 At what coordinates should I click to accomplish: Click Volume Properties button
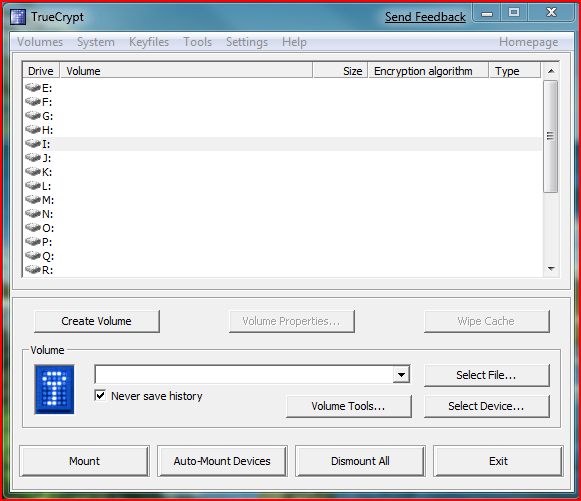point(292,321)
